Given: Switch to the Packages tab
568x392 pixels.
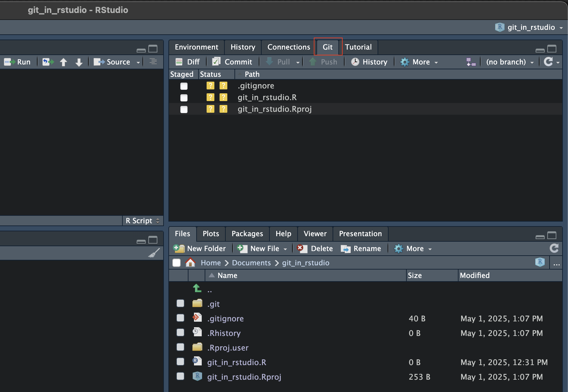Looking at the screenshot, I should point(247,234).
